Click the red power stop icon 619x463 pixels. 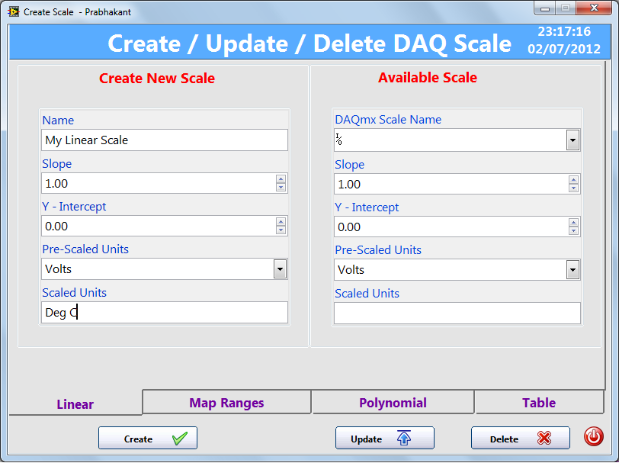pos(593,437)
